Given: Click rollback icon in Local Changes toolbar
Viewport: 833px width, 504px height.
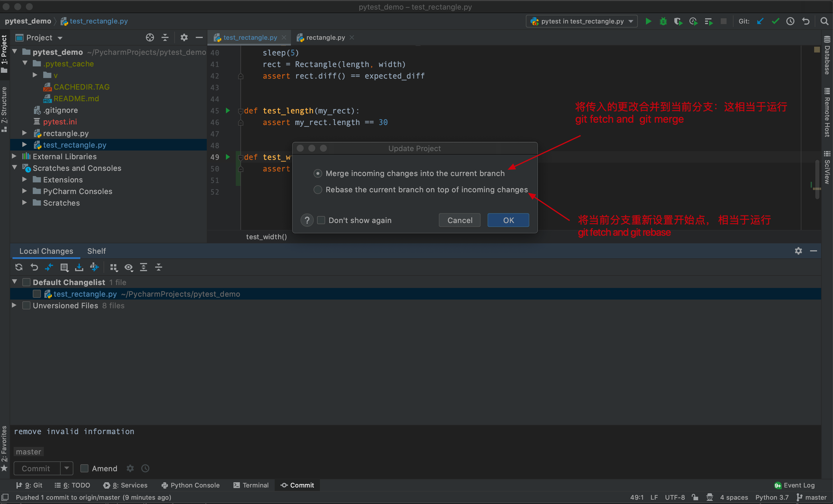Looking at the screenshot, I should click(34, 267).
